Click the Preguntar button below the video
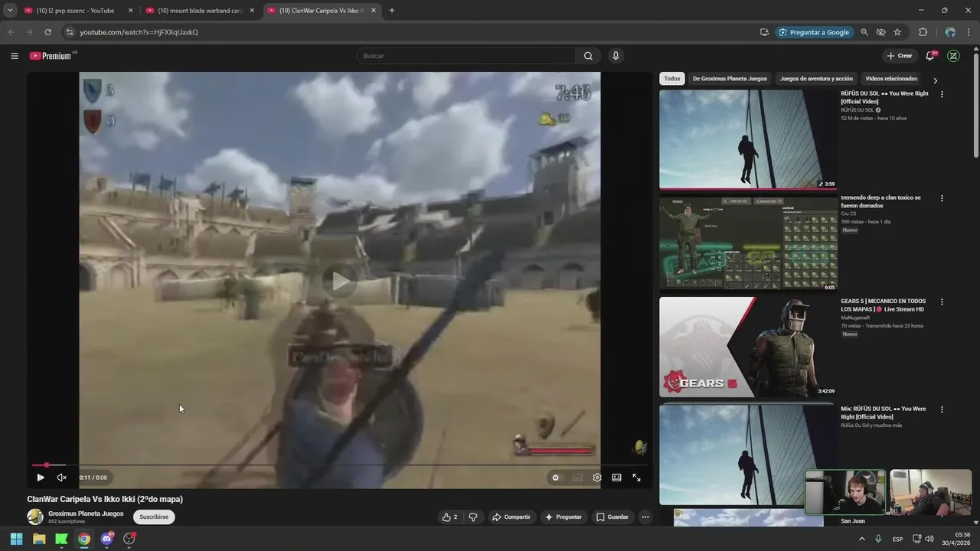Screen dimensions: 980x551 pyautogui.click(x=563, y=517)
